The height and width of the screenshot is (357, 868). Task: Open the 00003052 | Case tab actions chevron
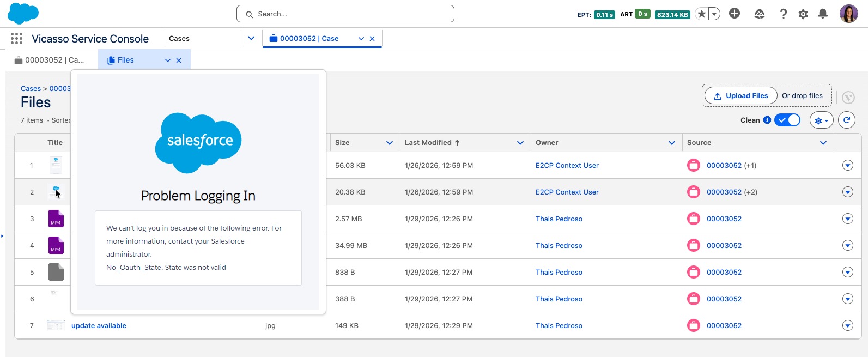361,38
